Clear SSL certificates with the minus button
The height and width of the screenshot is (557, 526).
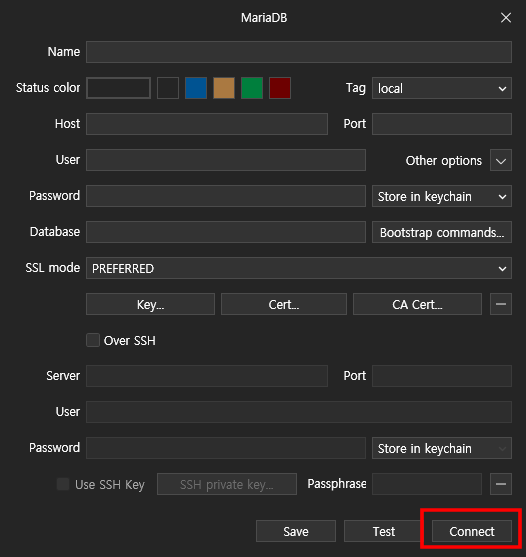[501, 304]
